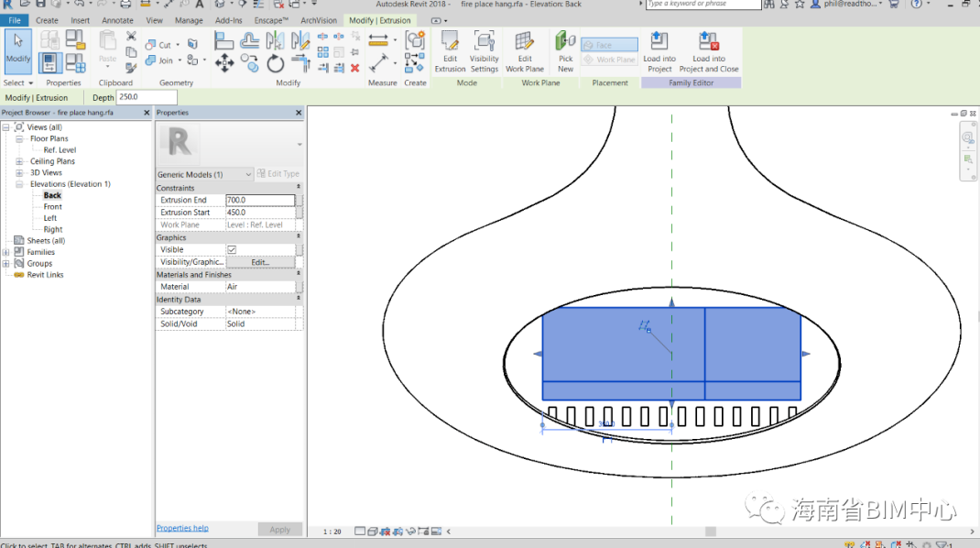Switch to the Add-Ins ribbon tab

229,20
